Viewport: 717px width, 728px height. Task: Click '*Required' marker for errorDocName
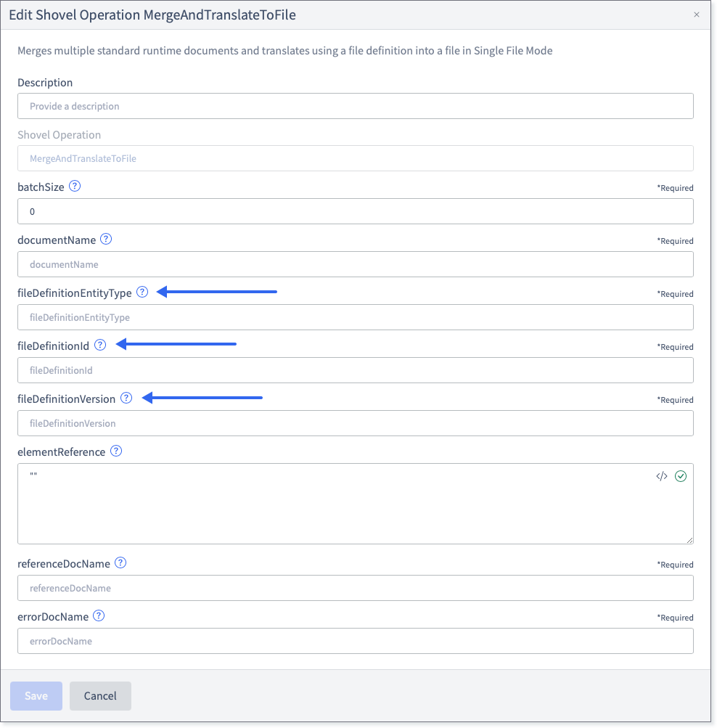(675, 618)
